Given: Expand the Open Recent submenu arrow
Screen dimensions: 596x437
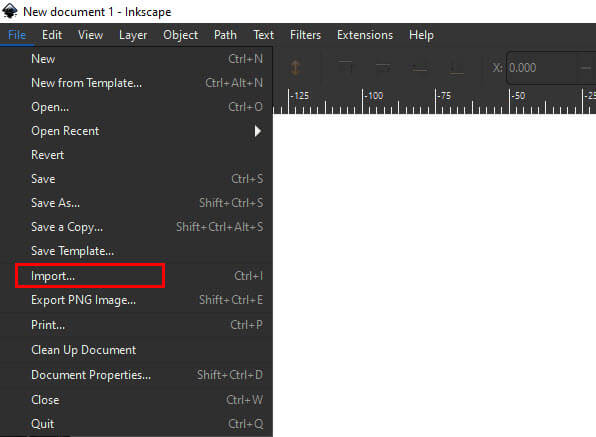Looking at the screenshot, I should [x=258, y=131].
